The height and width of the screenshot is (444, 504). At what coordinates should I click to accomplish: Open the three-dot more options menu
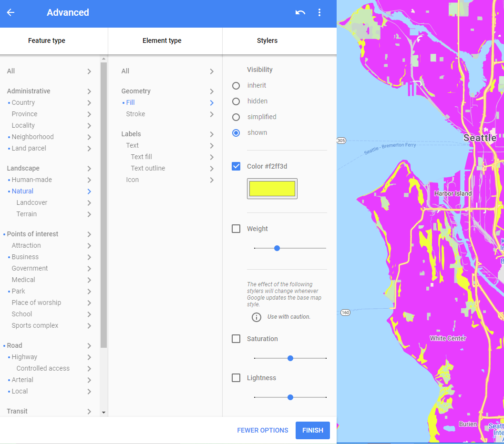pyautogui.click(x=319, y=12)
